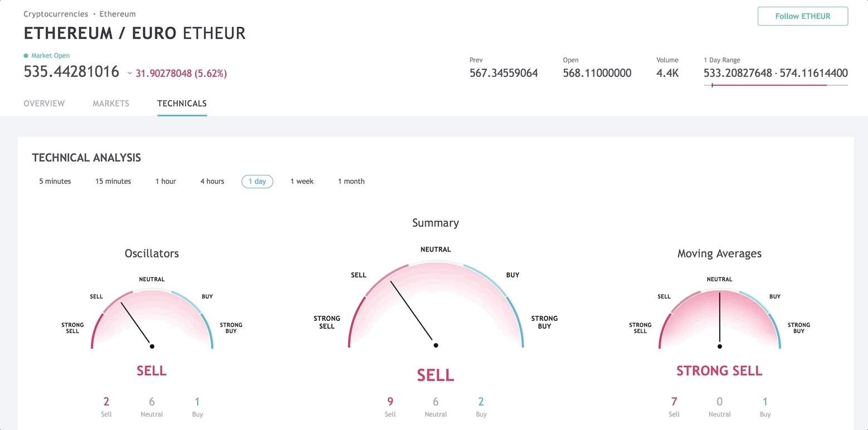Click the red down-arrow beside the price change
Screen dimensions: 868x430
(130, 74)
